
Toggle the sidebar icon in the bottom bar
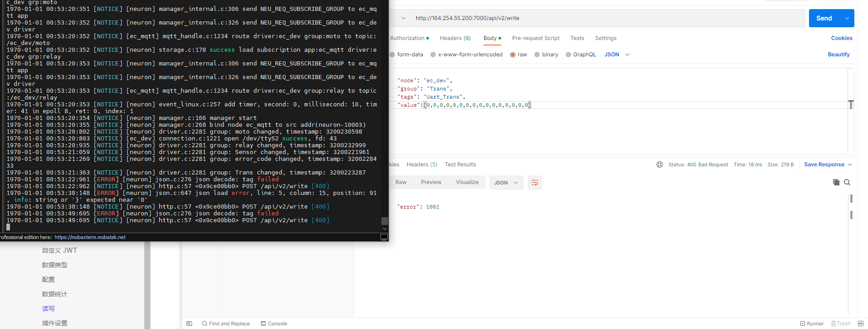click(x=189, y=324)
